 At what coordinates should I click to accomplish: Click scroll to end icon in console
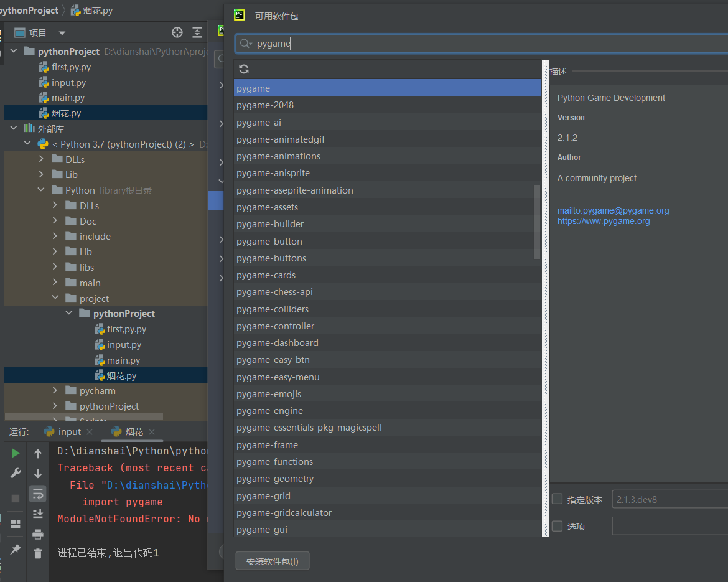click(x=38, y=514)
